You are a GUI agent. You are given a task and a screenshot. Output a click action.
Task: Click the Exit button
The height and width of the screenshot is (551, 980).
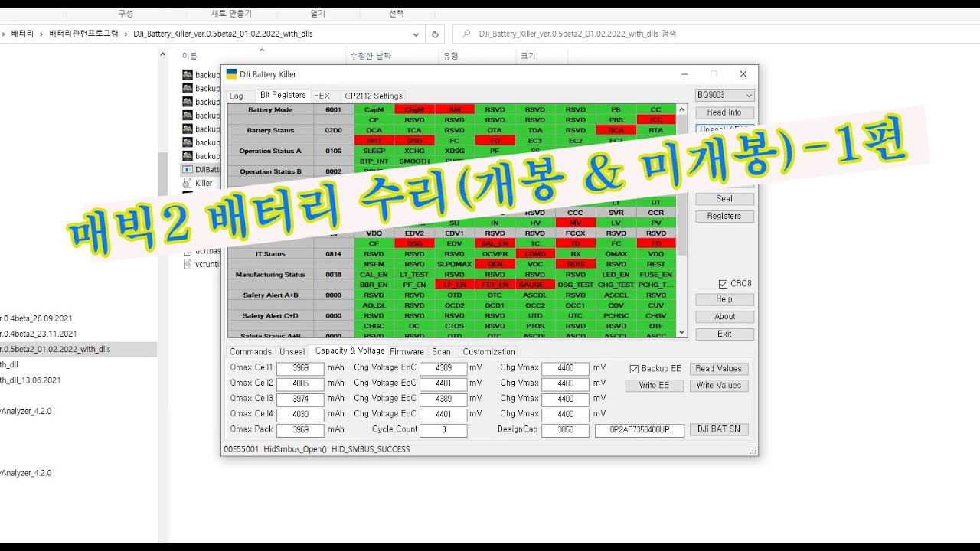point(724,334)
